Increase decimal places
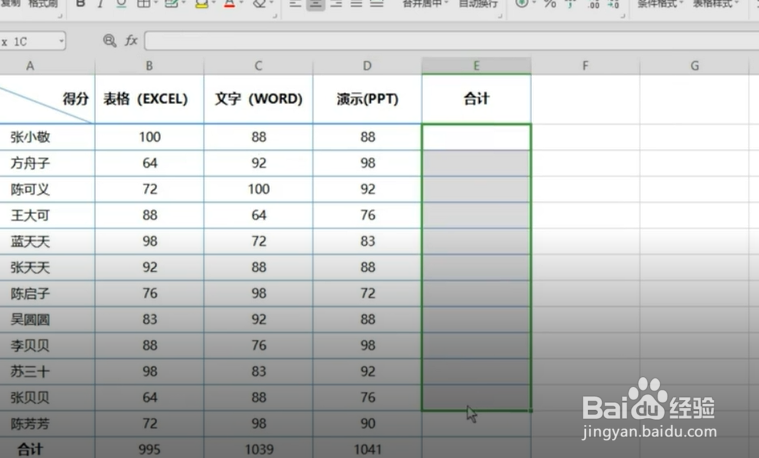This screenshot has height=458, width=759. click(x=593, y=4)
